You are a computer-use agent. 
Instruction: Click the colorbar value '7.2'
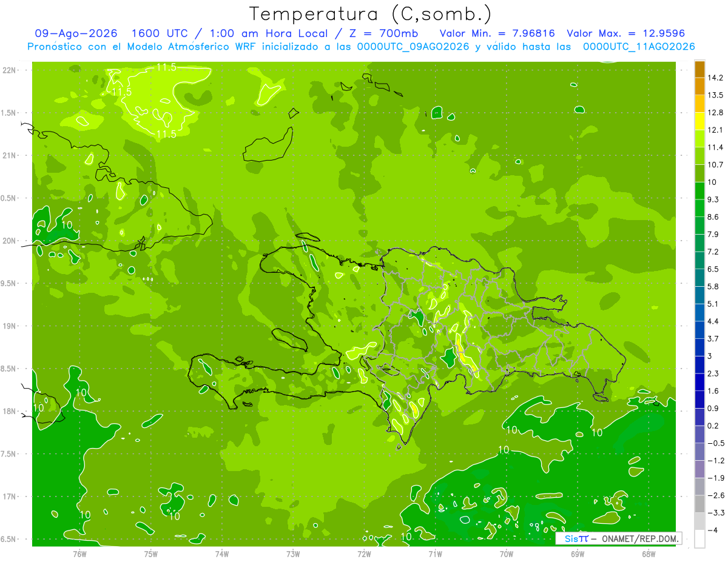714,252
